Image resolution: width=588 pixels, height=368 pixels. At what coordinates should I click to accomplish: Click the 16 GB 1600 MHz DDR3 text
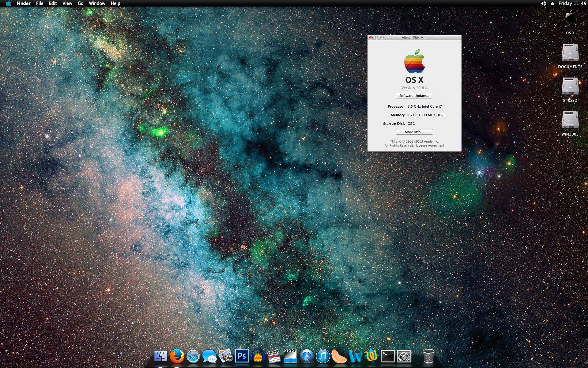(426, 115)
